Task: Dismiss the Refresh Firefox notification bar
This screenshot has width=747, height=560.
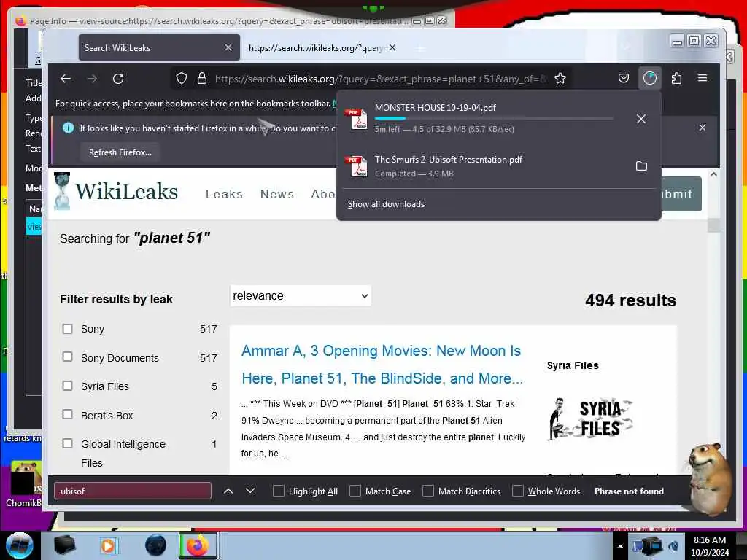Action: click(x=703, y=128)
